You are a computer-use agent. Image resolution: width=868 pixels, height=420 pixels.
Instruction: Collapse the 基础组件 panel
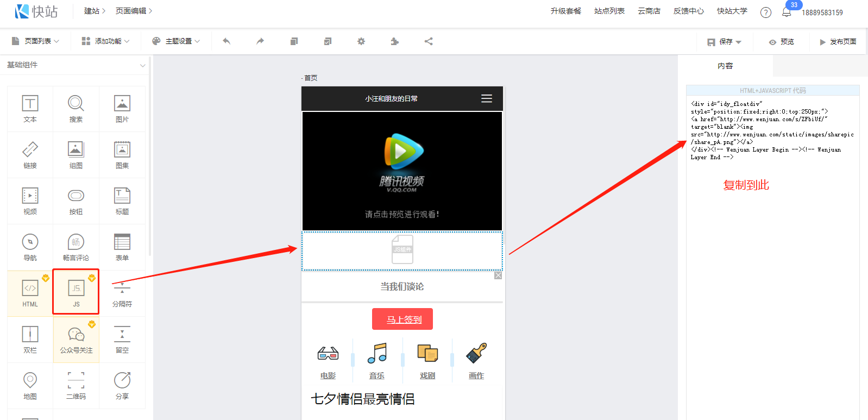pyautogui.click(x=142, y=65)
